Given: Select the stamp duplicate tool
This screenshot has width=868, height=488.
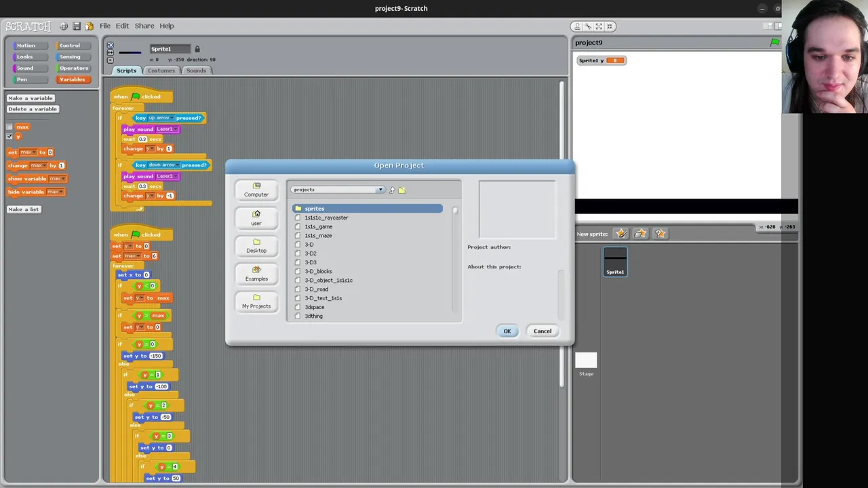Looking at the screenshot, I should (x=577, y=26).
